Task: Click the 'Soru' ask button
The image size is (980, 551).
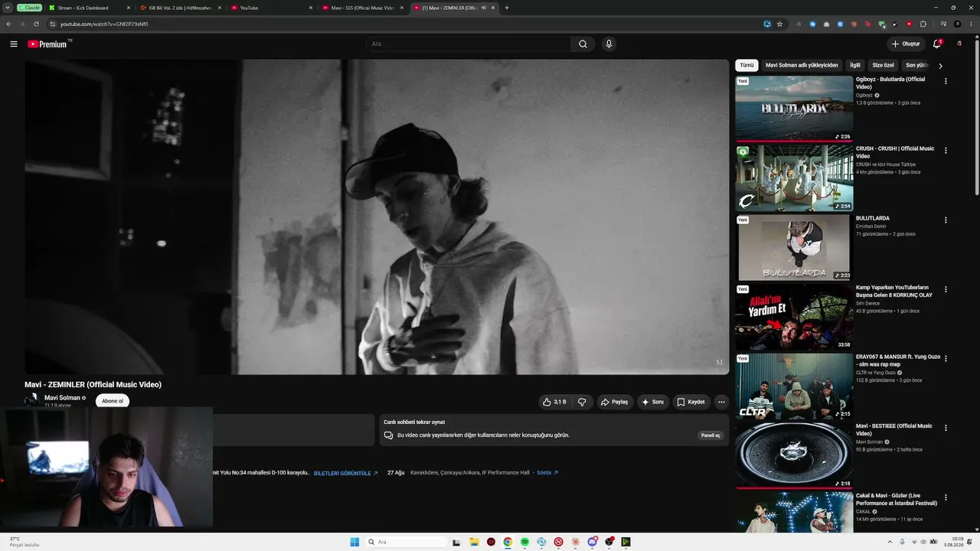Action: [652, 402]
